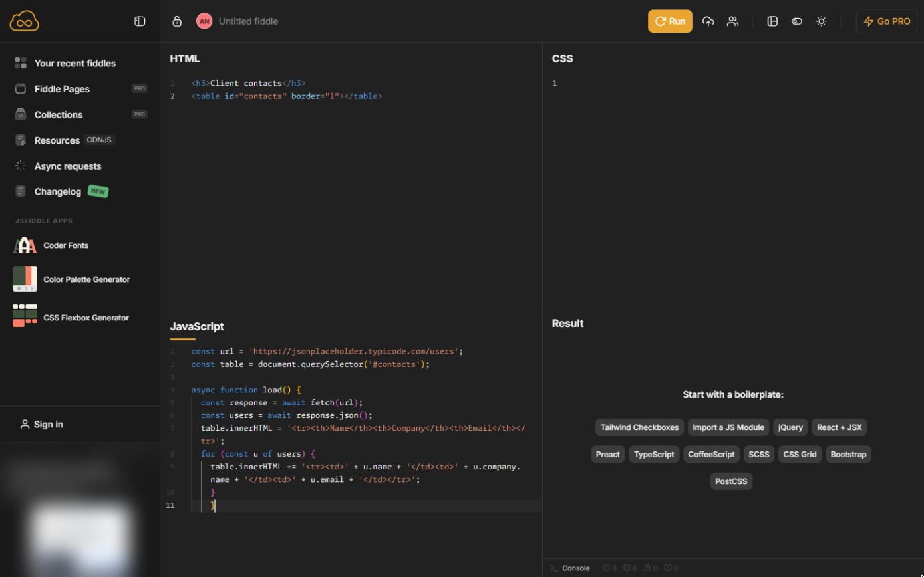This screenshot has height=577, width=924.
Task: Open the Collections menu item
Action: pyautogui.click(x=59, y=114)
